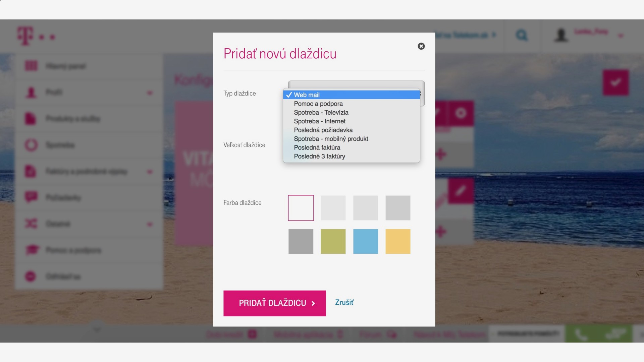Image resolution: width=644 pixels, height=362 pixels.
Task: Click the pink checkmark confirm icon
Action: pyautogui.click(x=615, y=82)
